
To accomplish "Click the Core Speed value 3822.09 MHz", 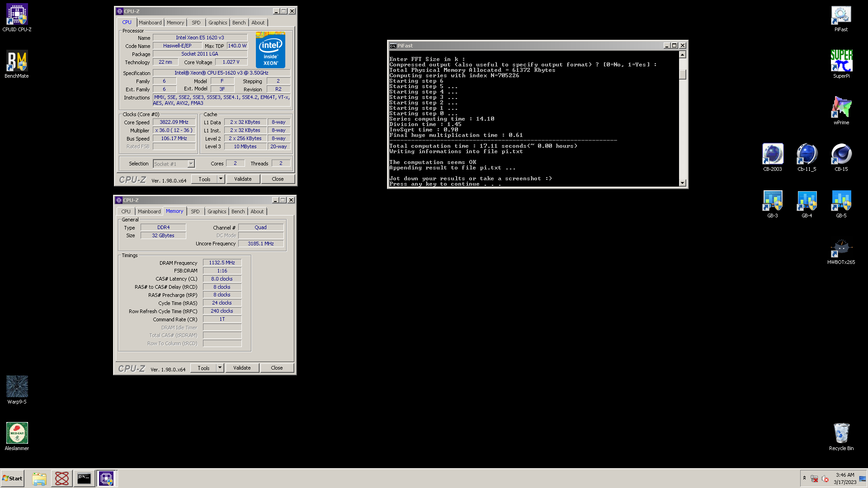I will click(x=174, y=122).
